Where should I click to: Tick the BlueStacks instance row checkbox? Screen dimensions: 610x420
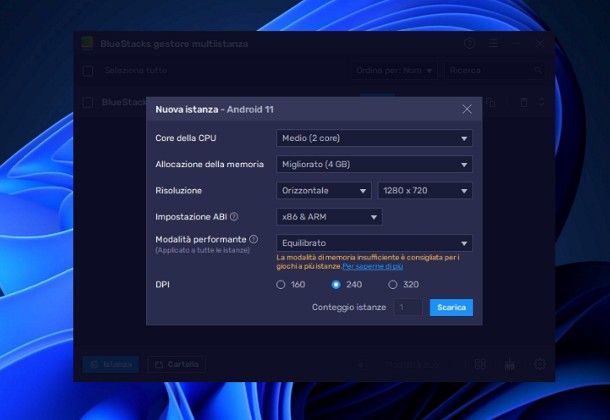pos(88,103)
